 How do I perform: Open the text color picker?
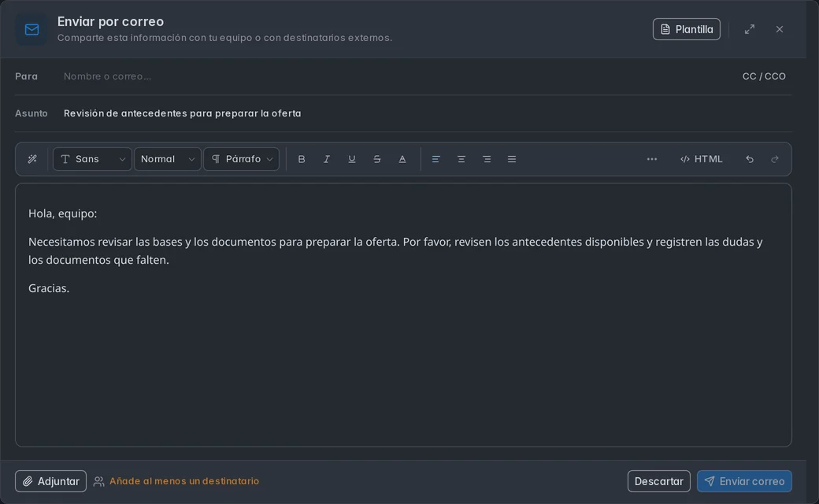tap(402, 159)
